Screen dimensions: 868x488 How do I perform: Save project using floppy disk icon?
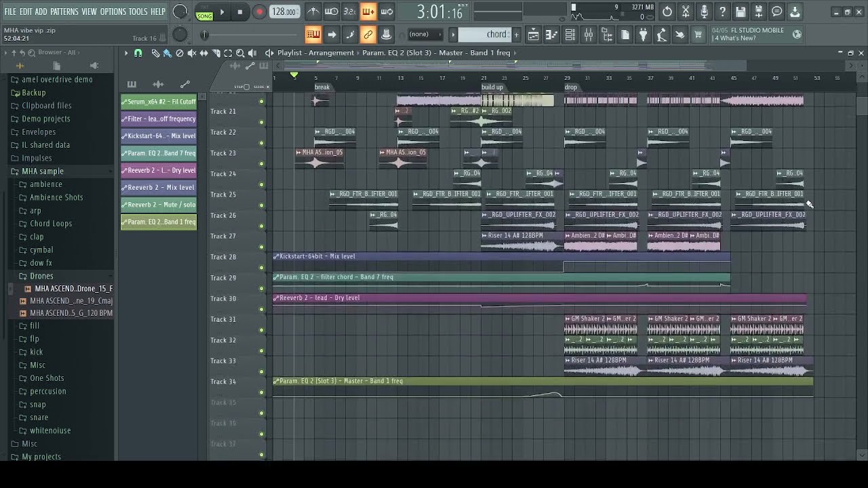click(x=741, y=12)
